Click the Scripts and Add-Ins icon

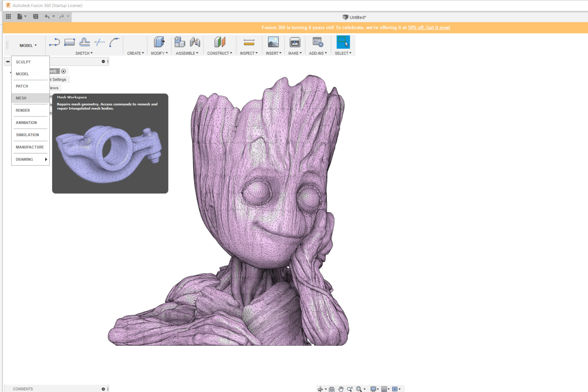click(x=318, y=42)
